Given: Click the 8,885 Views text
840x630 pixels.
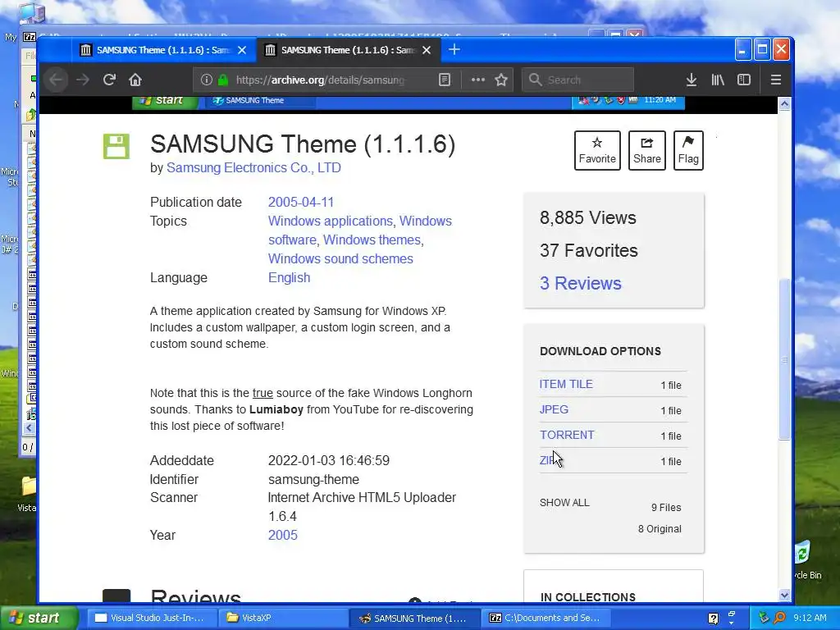Looking at the screenshot, I should click(x=587, y=218).
